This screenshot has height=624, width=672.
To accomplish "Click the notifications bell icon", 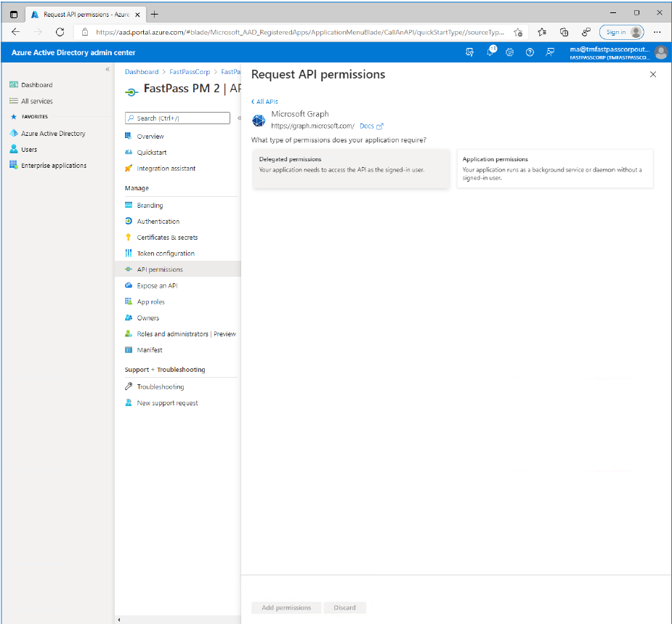I will pos(490,52).
